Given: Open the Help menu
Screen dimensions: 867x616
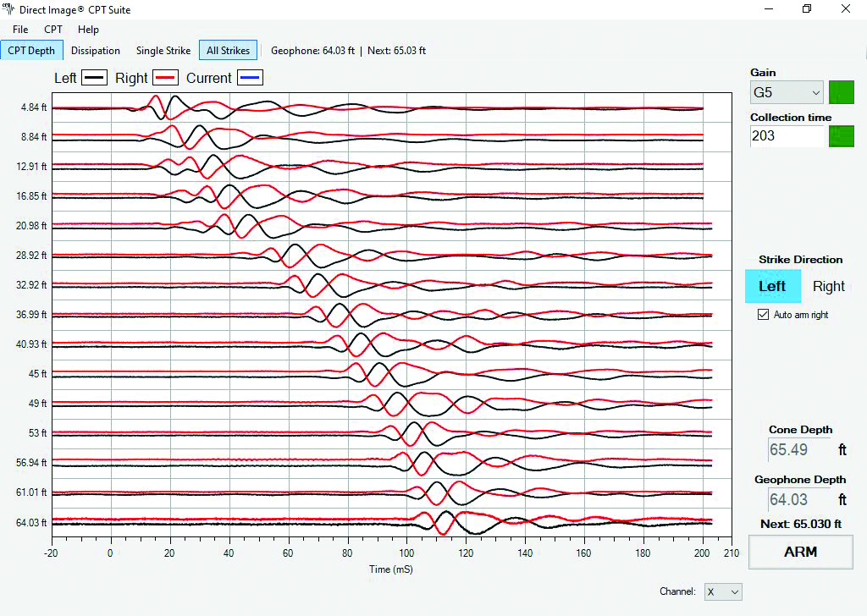Looking at the screenshot, I should tap(88, 29).
